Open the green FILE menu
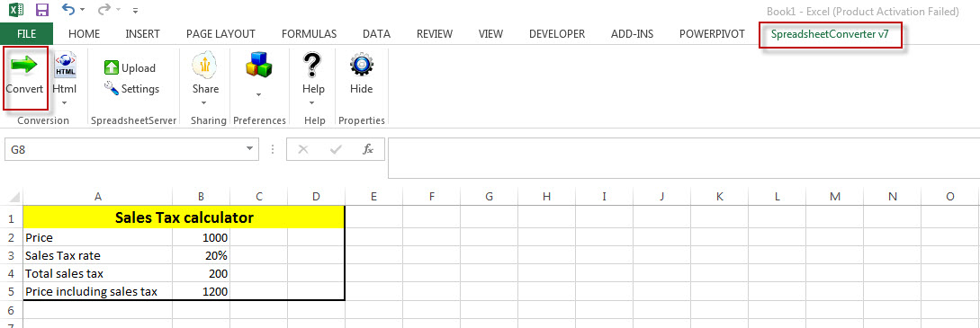This screenshot has height=328, width=980. 26,33
